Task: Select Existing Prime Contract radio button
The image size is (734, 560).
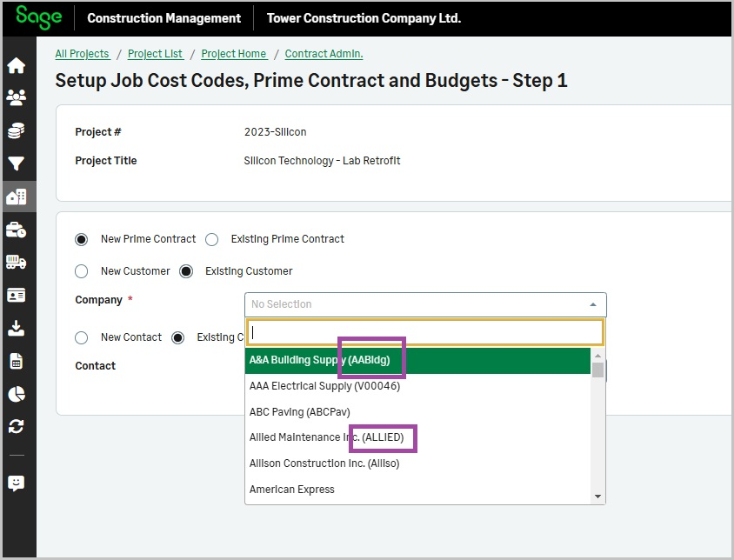Action: click(x=211, y=240)
